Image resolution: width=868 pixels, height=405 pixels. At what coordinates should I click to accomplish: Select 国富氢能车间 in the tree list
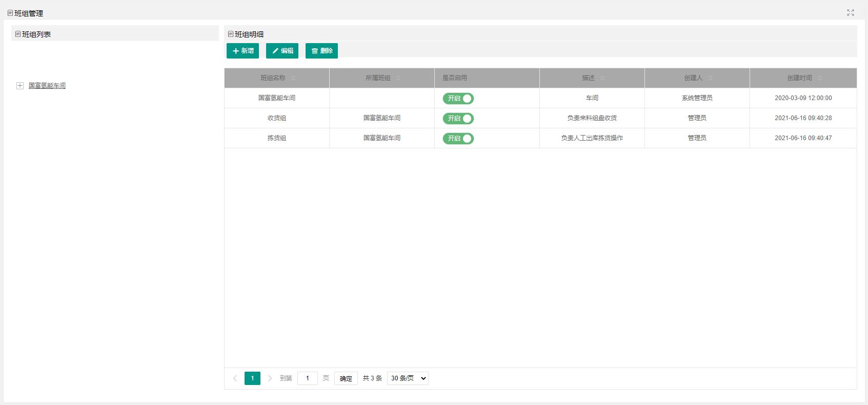click(x=47, y=86)
